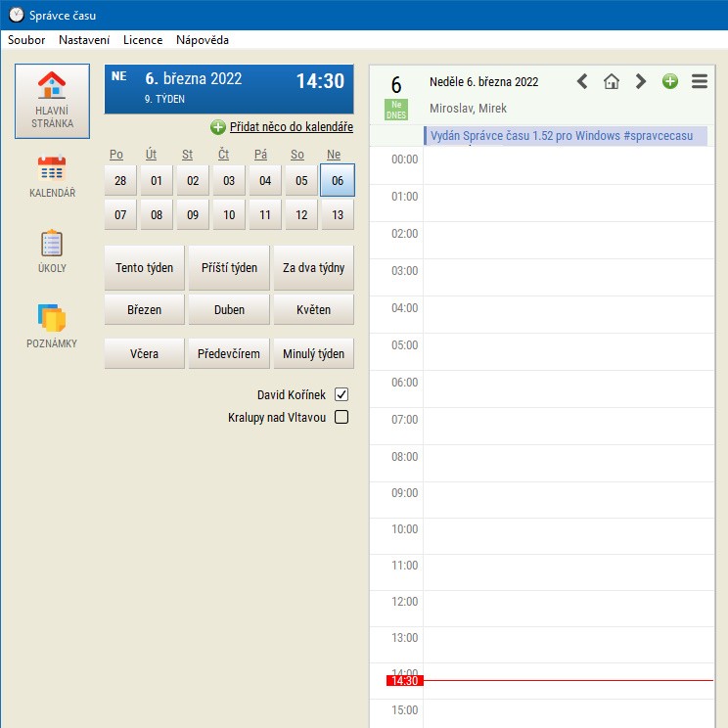
Task: Select day 02 in the mini calendar
Action: pos(193,180)
